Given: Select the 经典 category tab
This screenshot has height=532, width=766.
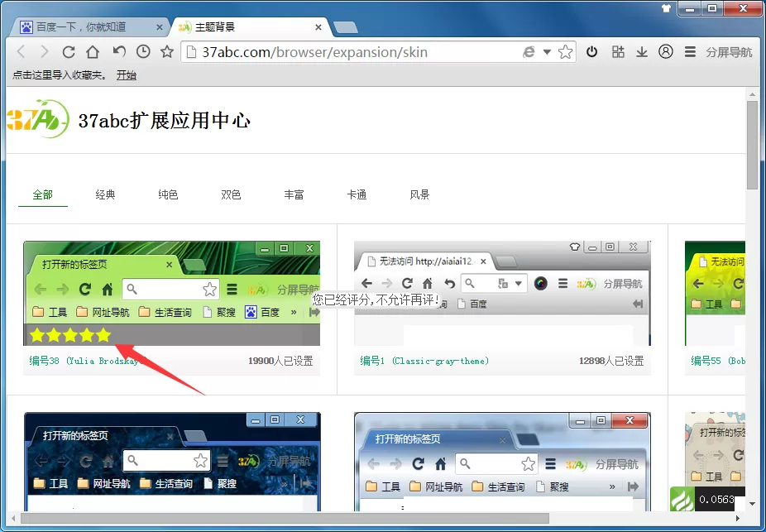Looking at the screenshot, I should 105,195.
